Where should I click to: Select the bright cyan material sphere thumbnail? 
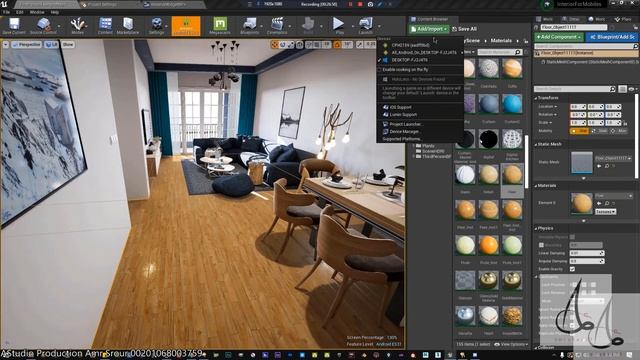point(512,104)
